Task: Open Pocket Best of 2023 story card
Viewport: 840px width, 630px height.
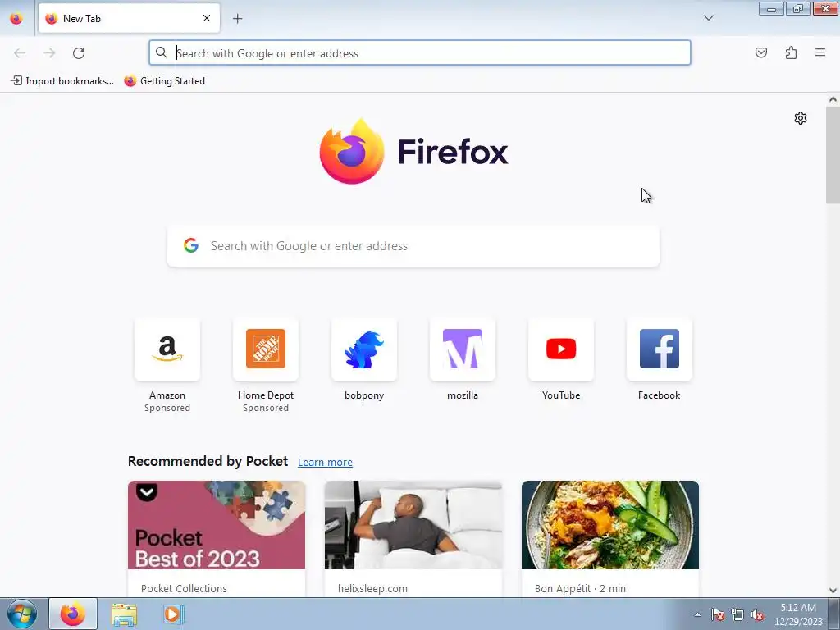Action: pos(217,539)
